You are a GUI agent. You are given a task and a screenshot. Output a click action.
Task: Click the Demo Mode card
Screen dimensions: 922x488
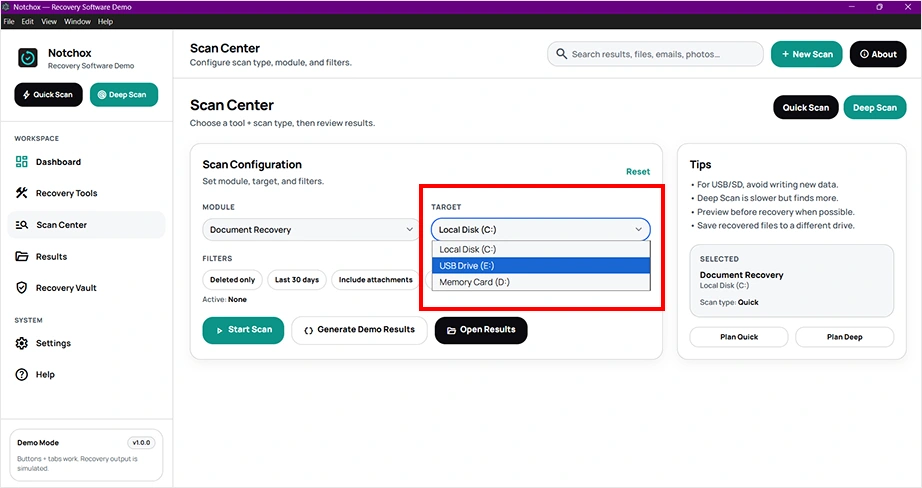(86, 455)
